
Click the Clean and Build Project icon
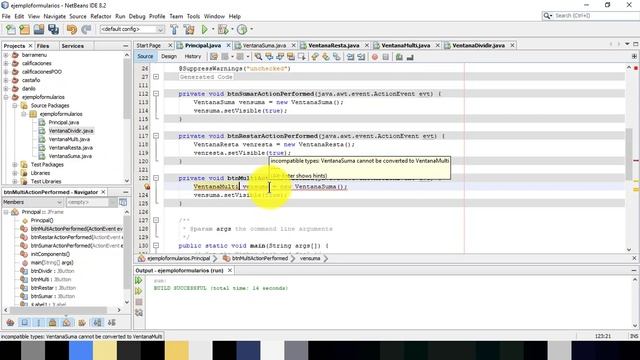[x=189, y=29]
